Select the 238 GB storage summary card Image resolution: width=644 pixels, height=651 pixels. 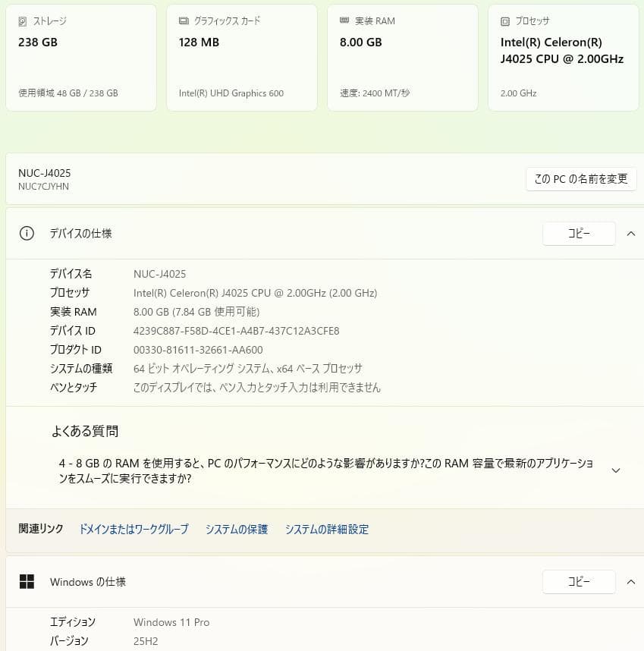point(81,57)
